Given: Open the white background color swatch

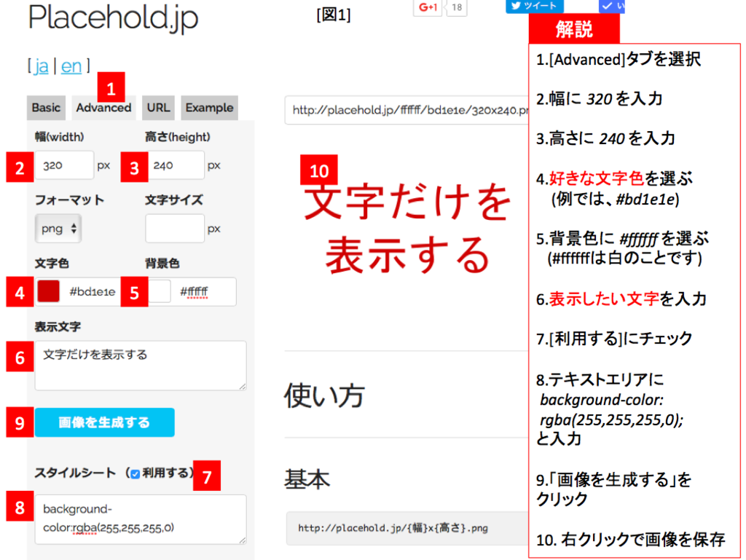Looking at the screenshot, I should (160, 291).
